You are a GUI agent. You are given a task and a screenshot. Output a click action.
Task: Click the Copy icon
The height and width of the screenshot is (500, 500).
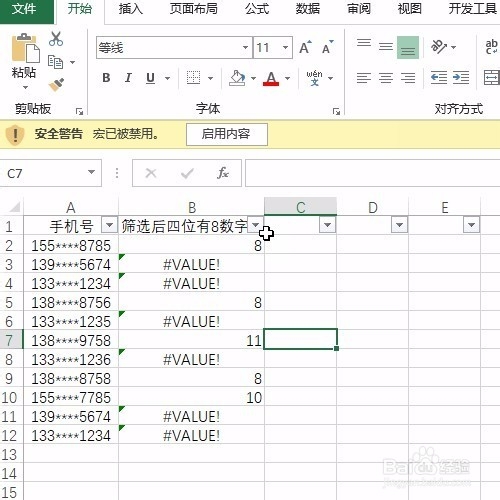(x=55, y=62)
